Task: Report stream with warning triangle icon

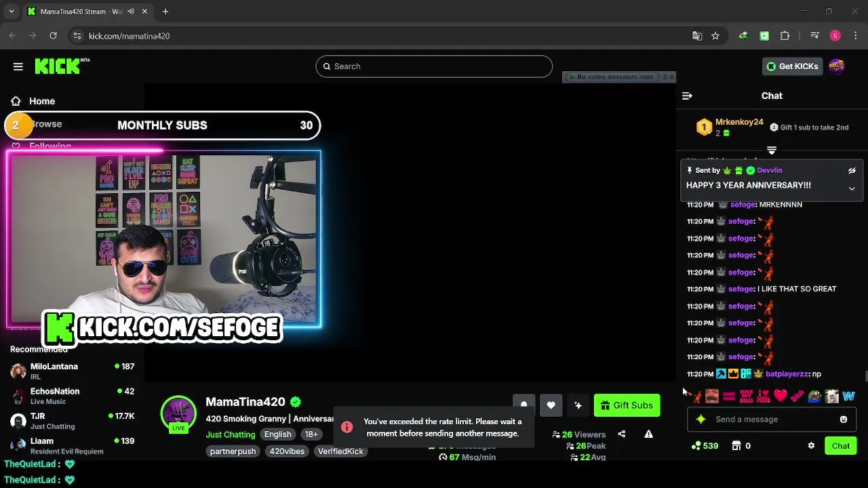Action: [x=648, y=434]
